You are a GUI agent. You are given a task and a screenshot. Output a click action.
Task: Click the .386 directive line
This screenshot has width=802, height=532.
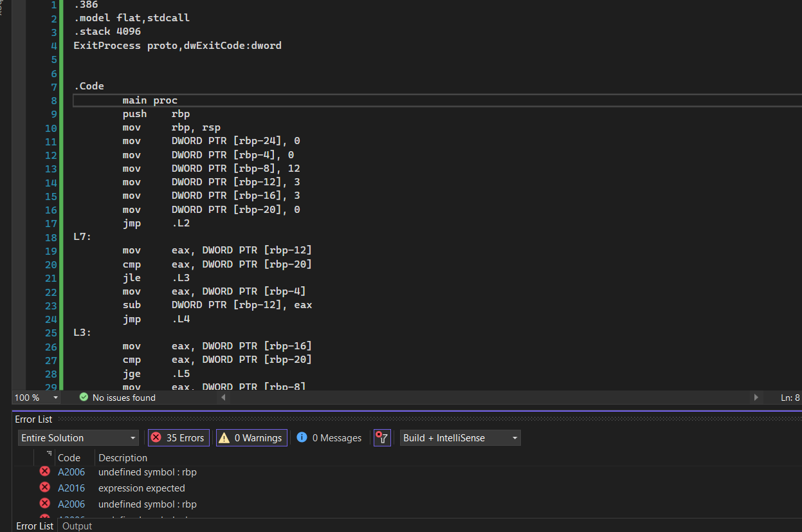coord(86,5)
